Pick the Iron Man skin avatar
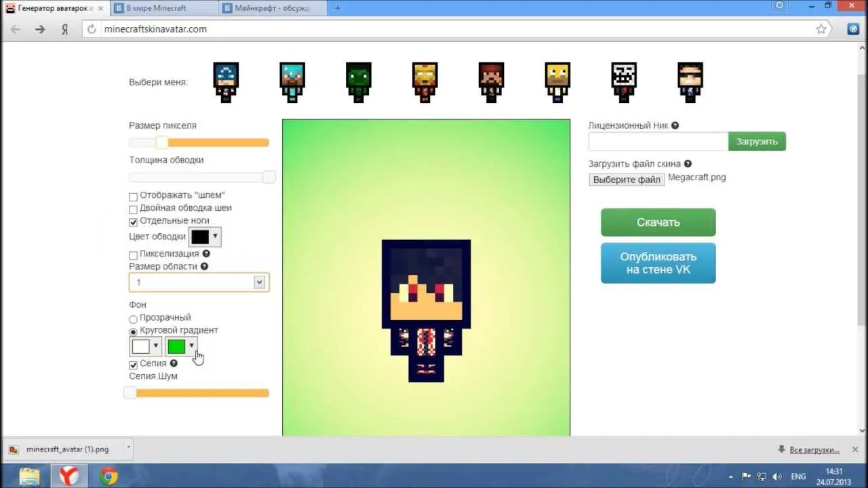 click(x=425, y=82)
